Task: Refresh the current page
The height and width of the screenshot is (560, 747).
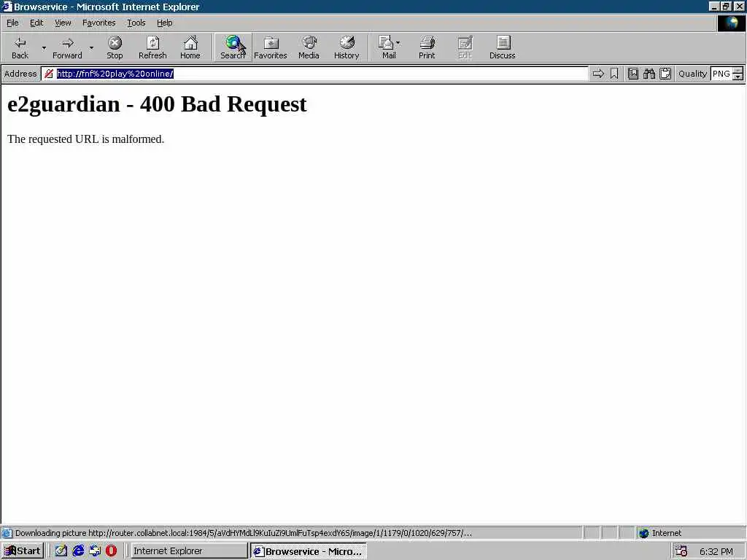Action: pos(152,47)
